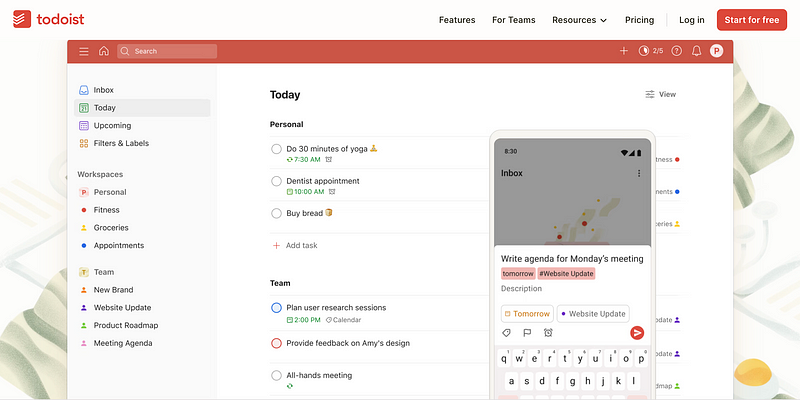Image resolution: width=800 pixels, height=400 pixels.
Task: Click the Calendar label on research task
Action: tap(343, 320)
